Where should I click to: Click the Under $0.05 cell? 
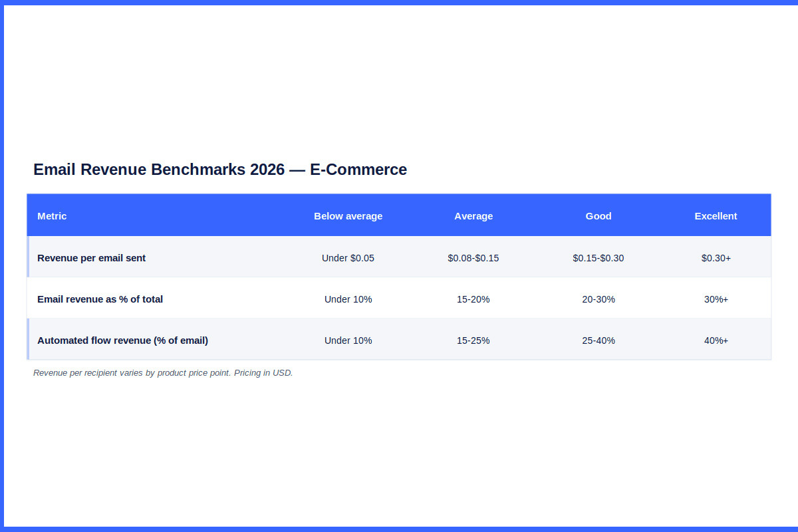348,257
